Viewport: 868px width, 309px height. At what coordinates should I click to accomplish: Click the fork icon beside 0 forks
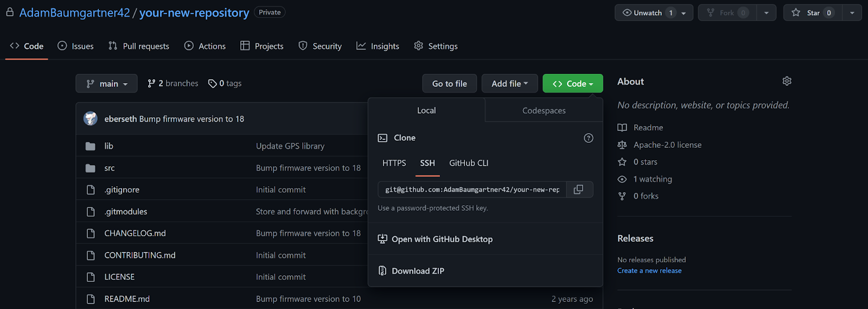pyautogui.click(x=622, y=196)
